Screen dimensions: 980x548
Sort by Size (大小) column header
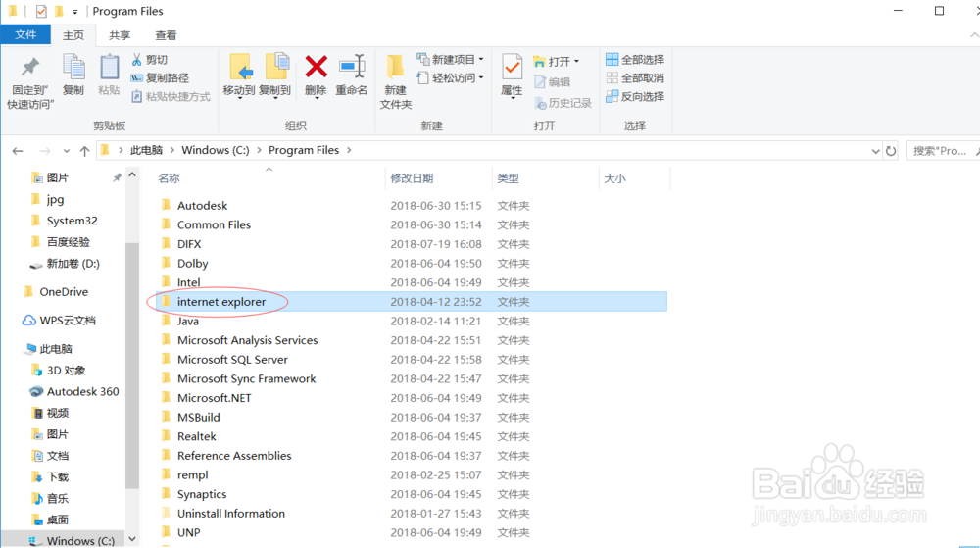click(634, 178)
